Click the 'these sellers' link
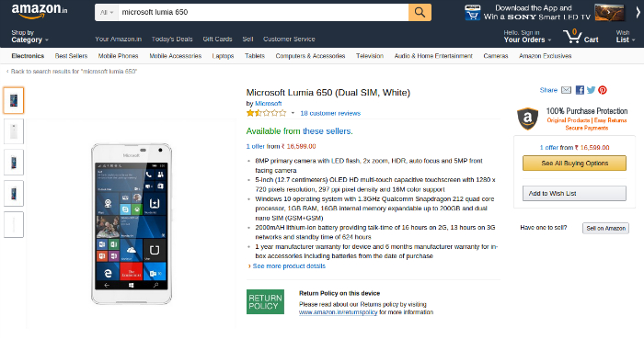The image size is (644, 339). click(328, 131)
